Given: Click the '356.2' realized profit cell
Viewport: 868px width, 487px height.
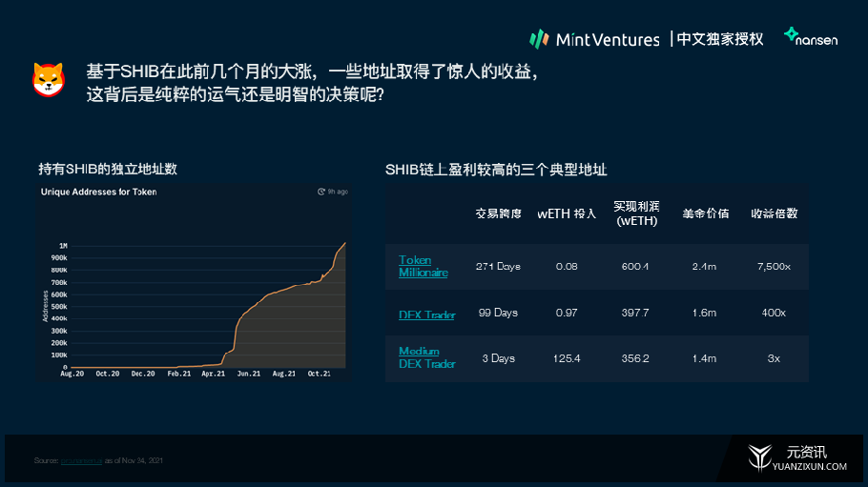Looking at the screenshot, I should (635, 358).
